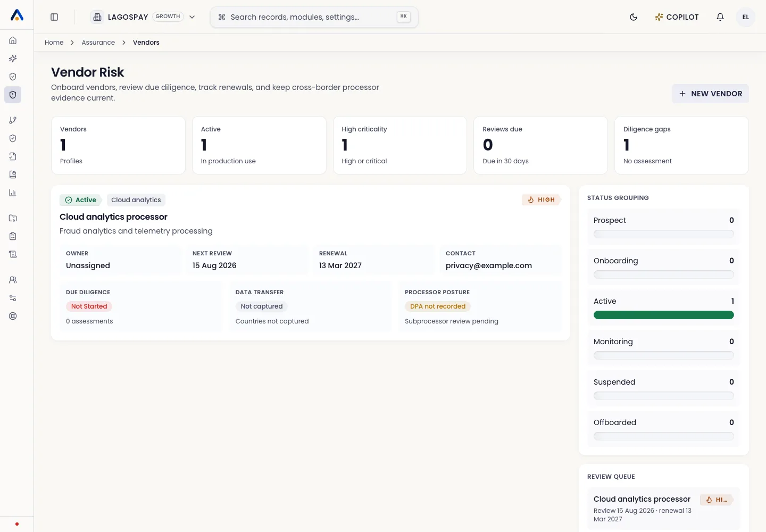Go to Assurance breadcrumb
This screenshot has width=766, height=532.
(x=98, y=43)
